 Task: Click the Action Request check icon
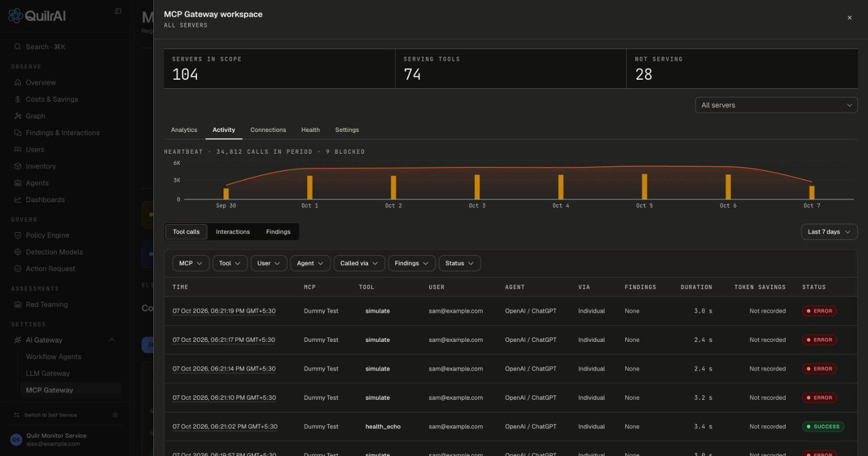(18, 268)
